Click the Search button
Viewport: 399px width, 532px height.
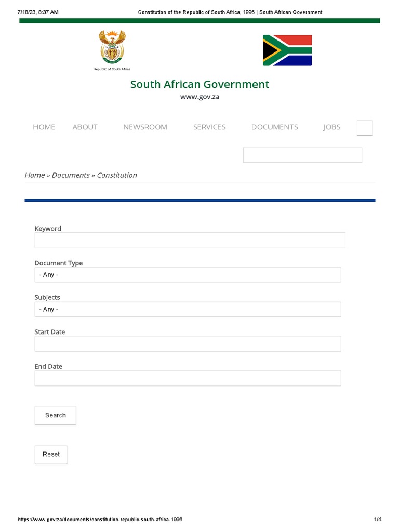55,415
